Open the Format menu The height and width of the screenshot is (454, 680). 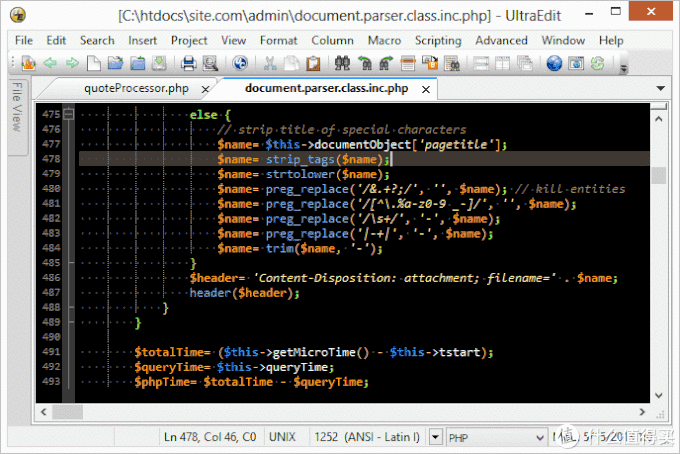point(278,40)
